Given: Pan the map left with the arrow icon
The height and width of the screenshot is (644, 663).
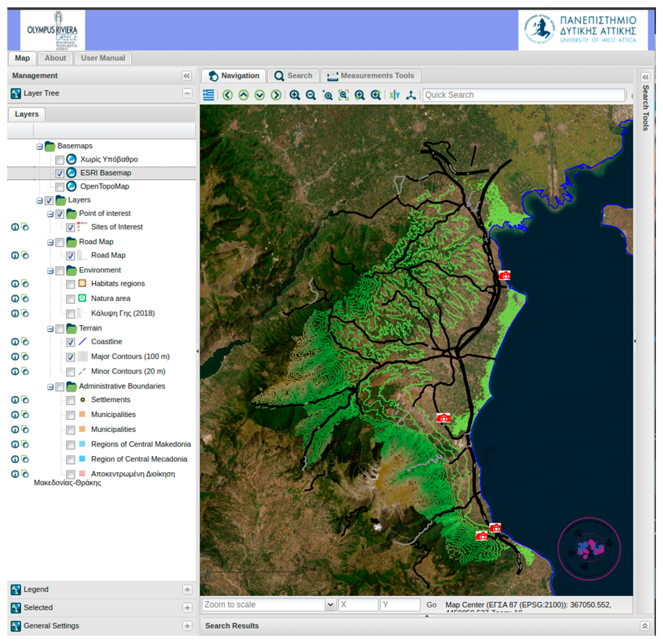Looking at the screenshot, I should pos(228,95).
